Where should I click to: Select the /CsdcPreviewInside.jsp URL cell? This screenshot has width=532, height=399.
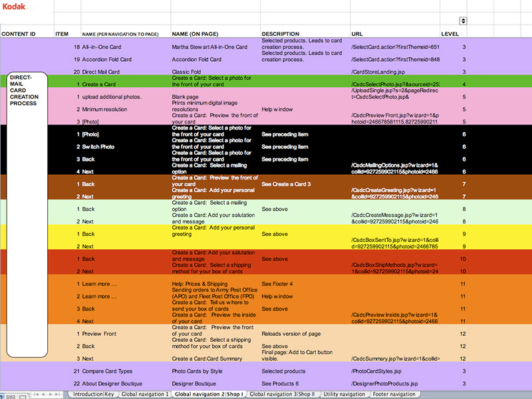[394, 318]
